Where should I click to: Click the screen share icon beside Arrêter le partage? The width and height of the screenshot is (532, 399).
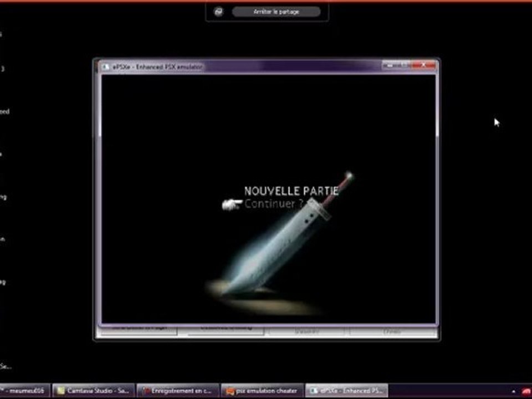click(218, 12)
